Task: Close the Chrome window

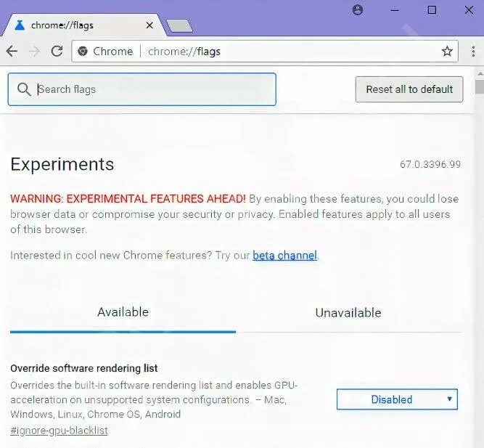Action: [x=469, y=10]
